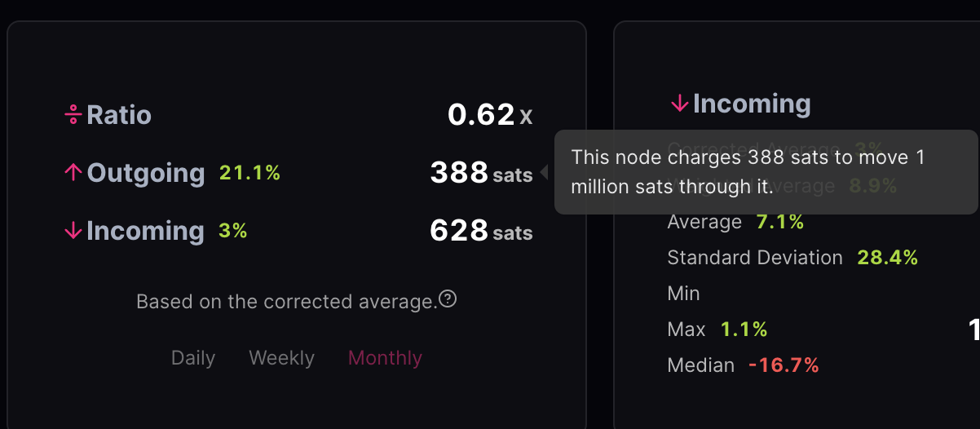Click the Outgoing label
Image resolution: width=980 pixels, height=429 pixels.
tap(146, 173)
